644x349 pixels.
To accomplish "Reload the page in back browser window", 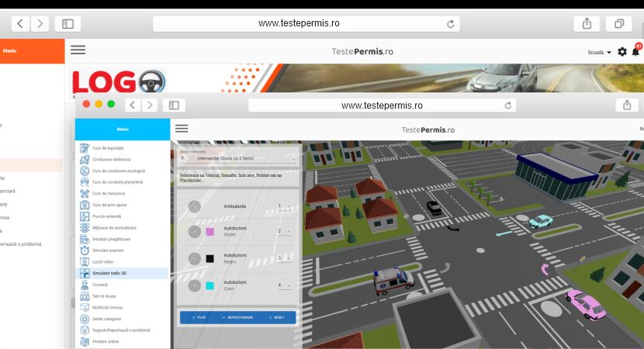I will click(x=451, y=24).
